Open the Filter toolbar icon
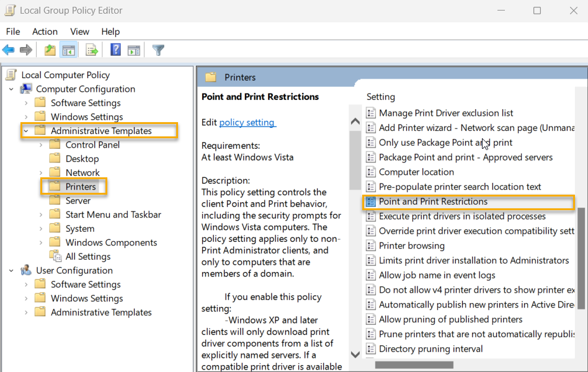Screen dimensions: 588x372 pos(158,50)
